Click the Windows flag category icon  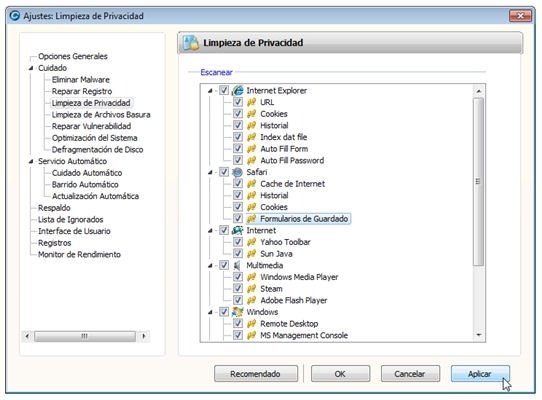tap(237, 312)
